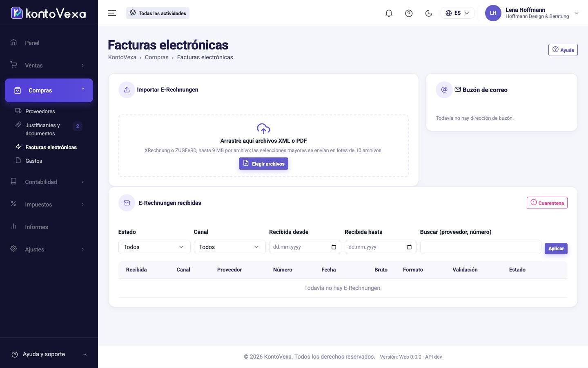Click the Elegir archivos button
Viewport: 588px width, 368px height.
(x=263, y=164)
